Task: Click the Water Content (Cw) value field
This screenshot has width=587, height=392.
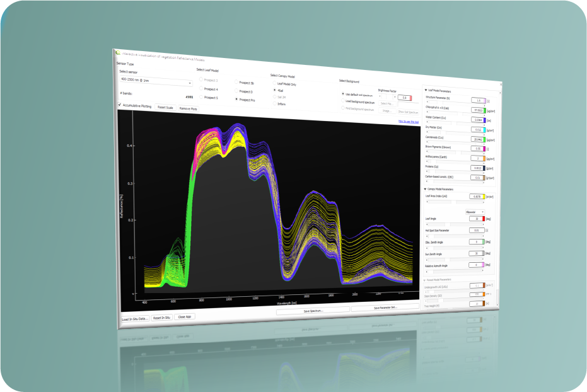Action: [478, 120]
